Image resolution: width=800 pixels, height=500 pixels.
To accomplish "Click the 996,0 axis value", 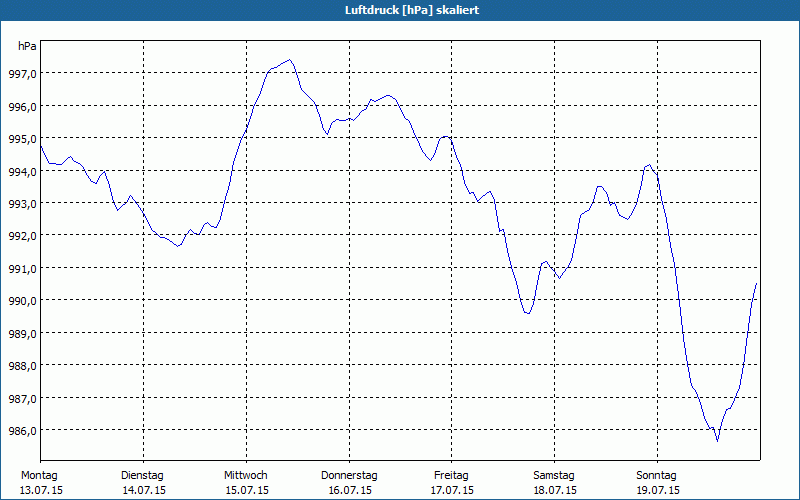I will (x=22, y=106).
